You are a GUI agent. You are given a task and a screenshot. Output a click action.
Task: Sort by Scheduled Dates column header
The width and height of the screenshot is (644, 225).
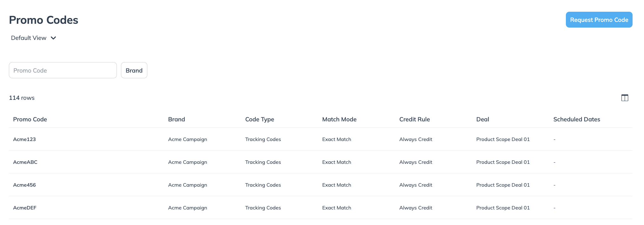click(576, 119)
